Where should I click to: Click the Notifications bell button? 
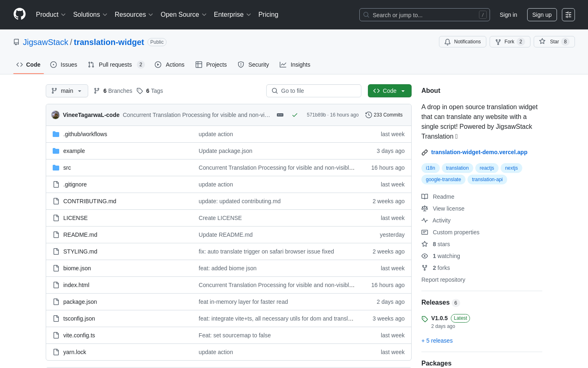[x=463, y=42]
